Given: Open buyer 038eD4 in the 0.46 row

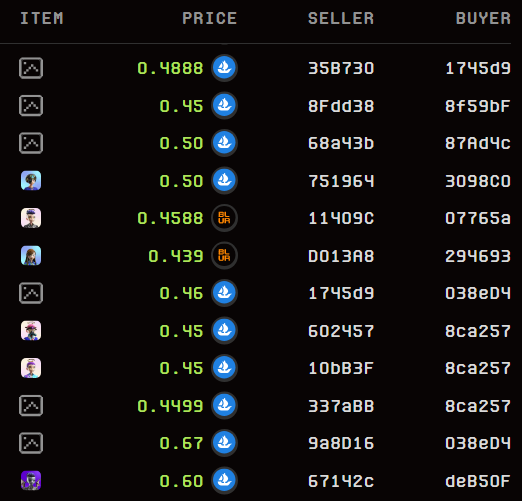Looking at the screenshot, I should (478, 293).
